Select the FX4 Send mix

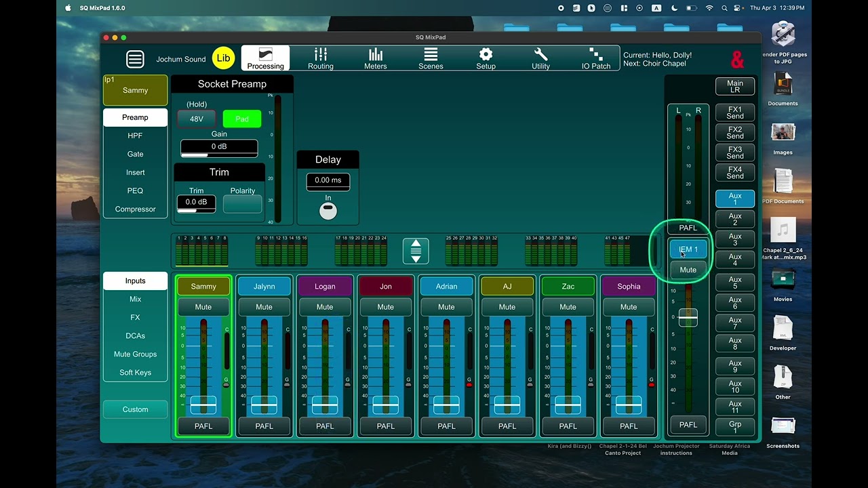(x=735, y=173)
